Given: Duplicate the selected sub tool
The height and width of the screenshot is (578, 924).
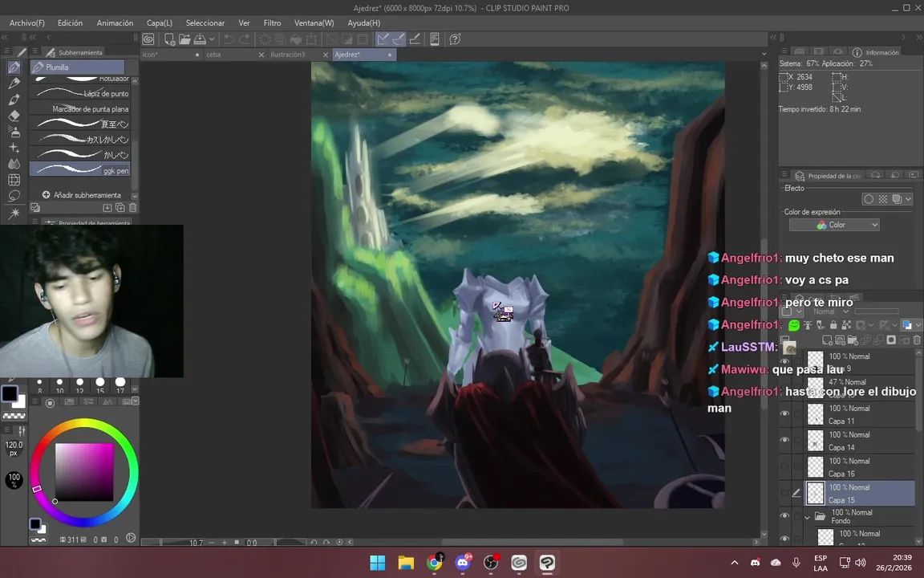Looking at the screenshot, I should tap(120, 208).
